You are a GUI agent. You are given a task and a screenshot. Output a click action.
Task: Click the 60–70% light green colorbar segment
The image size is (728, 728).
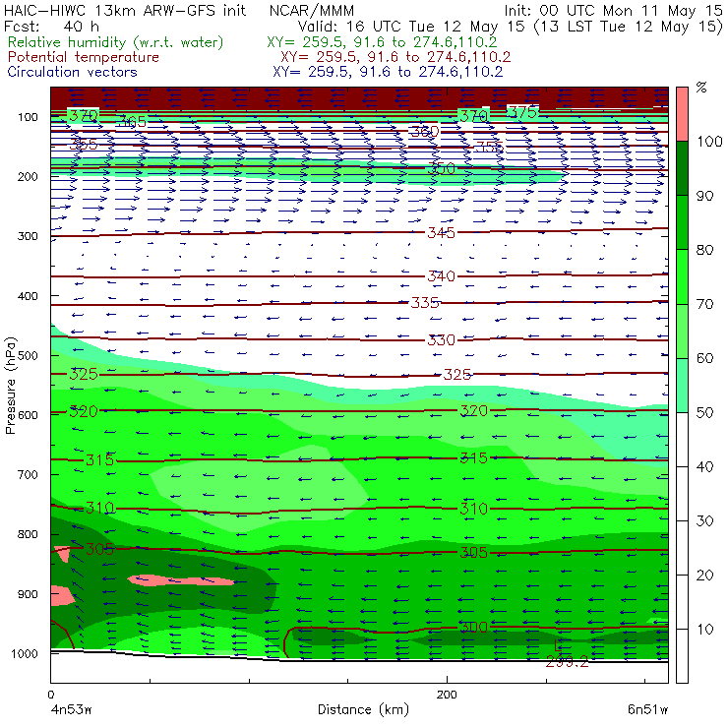click(x=682, y=331)
